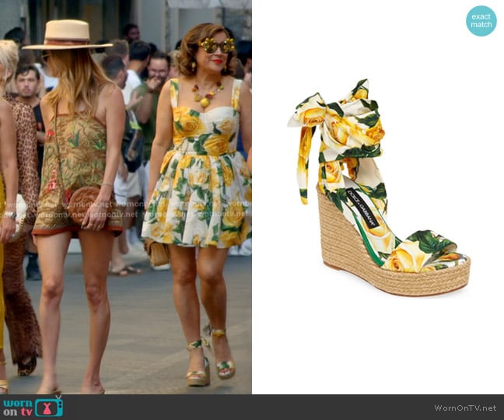Open the Worn on TV logo
The image size is (504, 420).
(33, 407)
